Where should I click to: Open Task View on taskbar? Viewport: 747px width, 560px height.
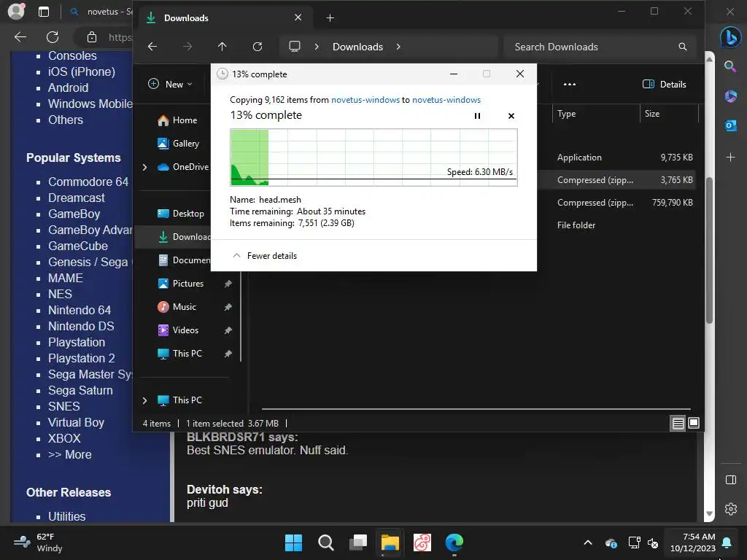tap(357, 542)
